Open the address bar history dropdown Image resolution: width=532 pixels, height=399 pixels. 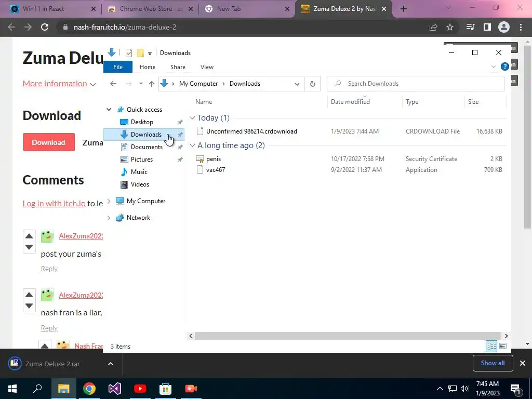click(297, 84)
